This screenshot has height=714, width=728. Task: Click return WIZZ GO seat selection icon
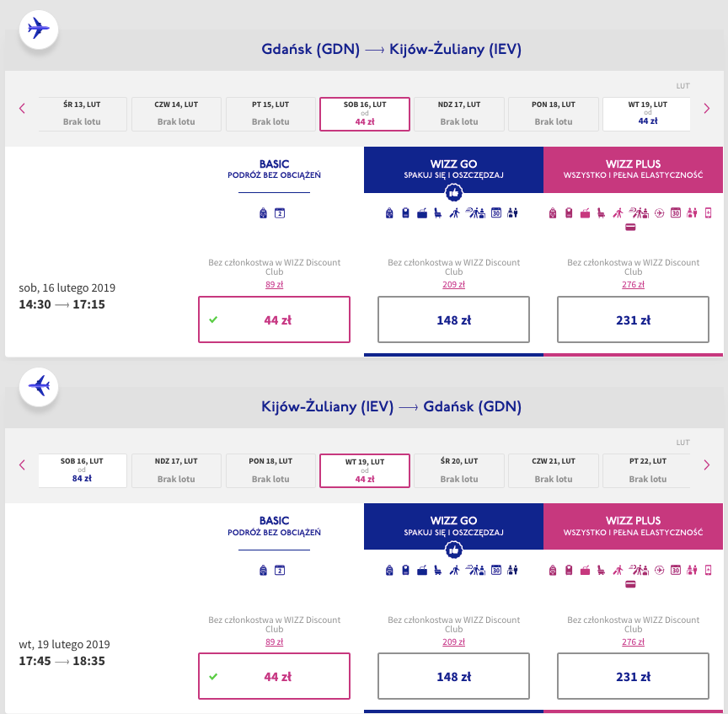tap(438, 570)
